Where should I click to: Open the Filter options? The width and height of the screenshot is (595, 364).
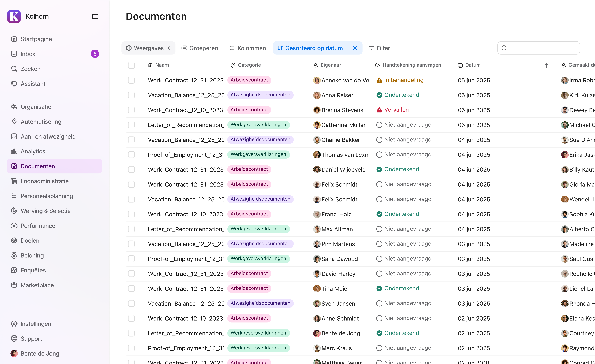tap(379, 48)
